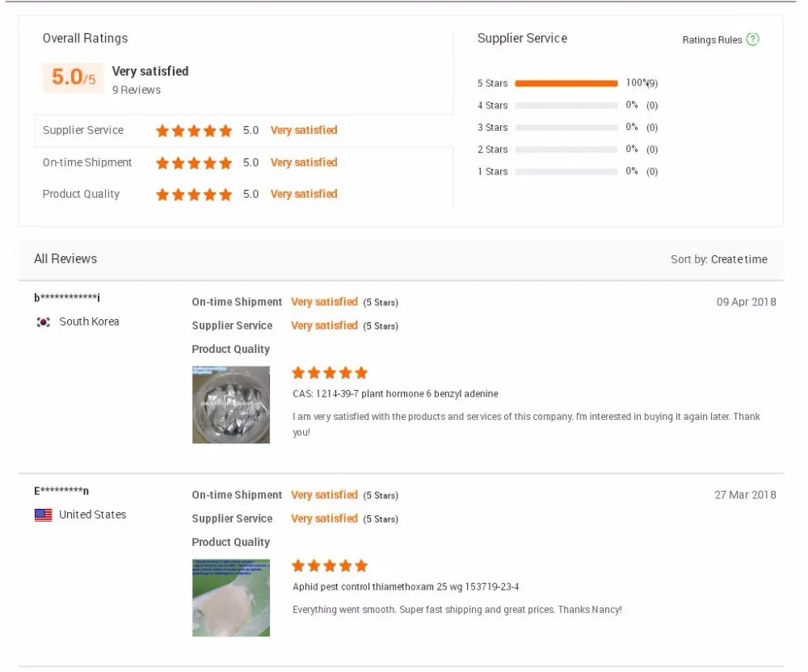Click the South Korea flag icon
This screenshot has height=672, width=808.
(44, 322)
